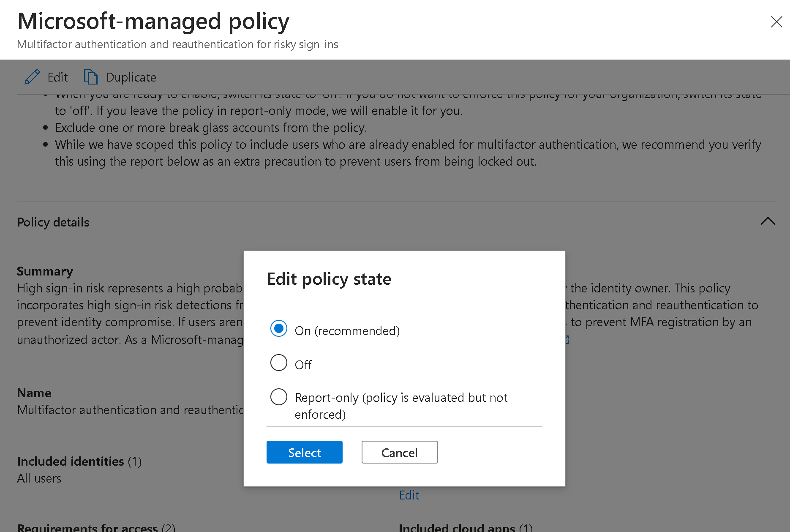790x532 pixels.
Task: Choose the Off radio button
Action: point(279,363)
